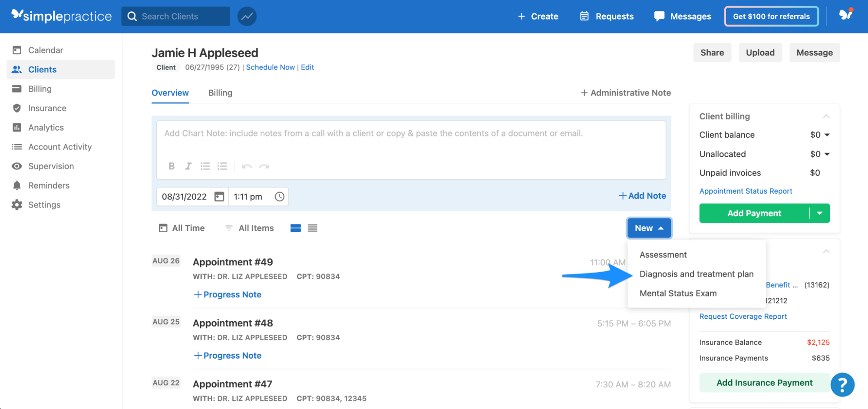The image size is (868, 409).
Task: Collapse the Client billing section
Action: click(x=827, y=116)
